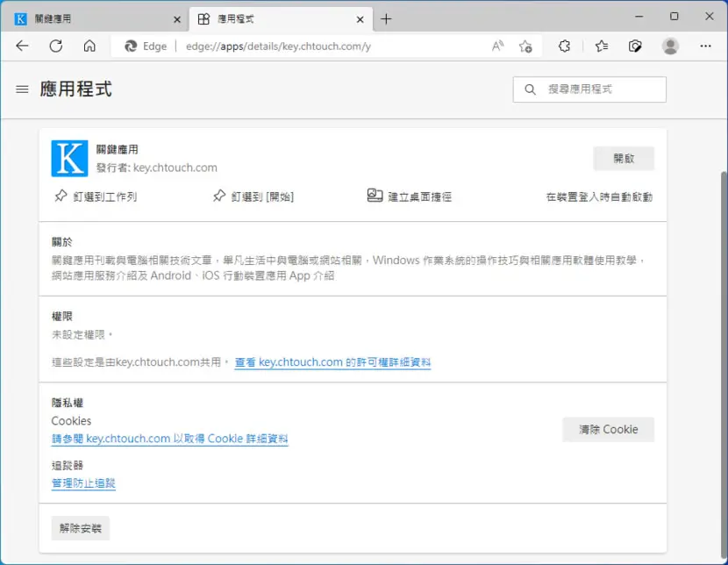Open the user profile avatar
Viewport: 728px width, 565px height.
[670, 46]
